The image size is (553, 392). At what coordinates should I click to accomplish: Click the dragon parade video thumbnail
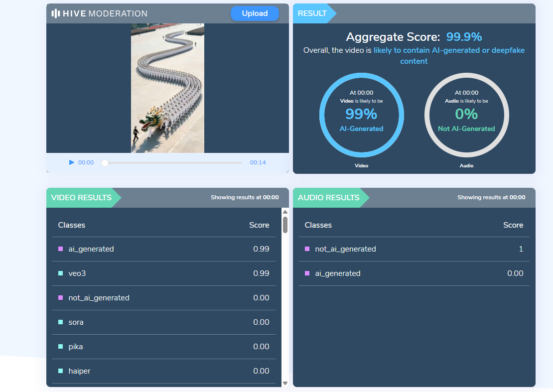click(x=167, y=88)
